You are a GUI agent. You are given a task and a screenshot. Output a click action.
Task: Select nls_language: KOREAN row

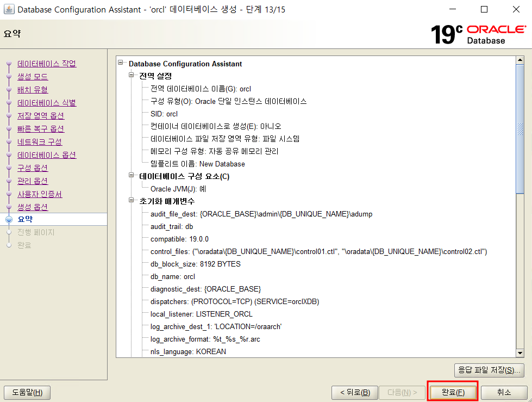(189, 352)
